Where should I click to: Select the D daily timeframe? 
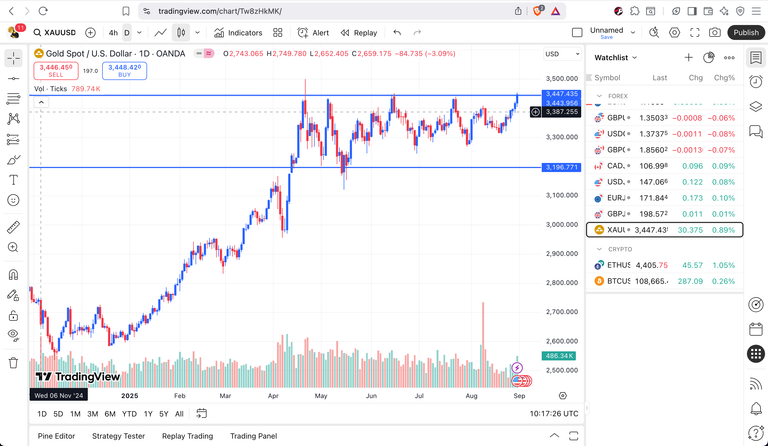pos(127,33)
